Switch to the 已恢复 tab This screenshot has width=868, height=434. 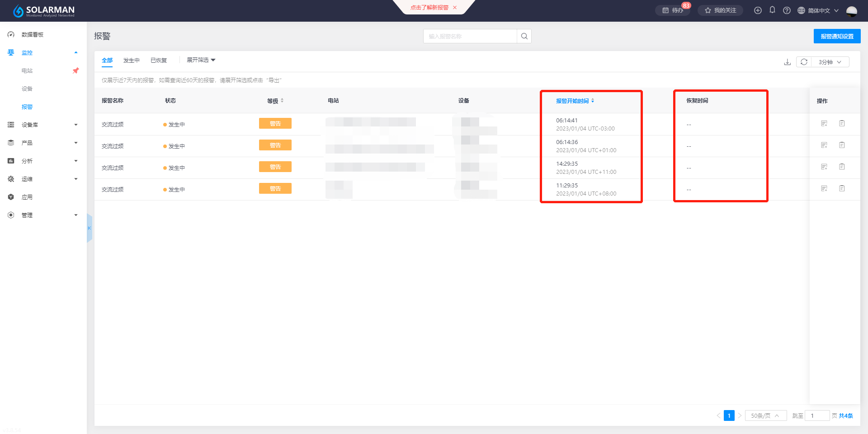tap(158, 61)
